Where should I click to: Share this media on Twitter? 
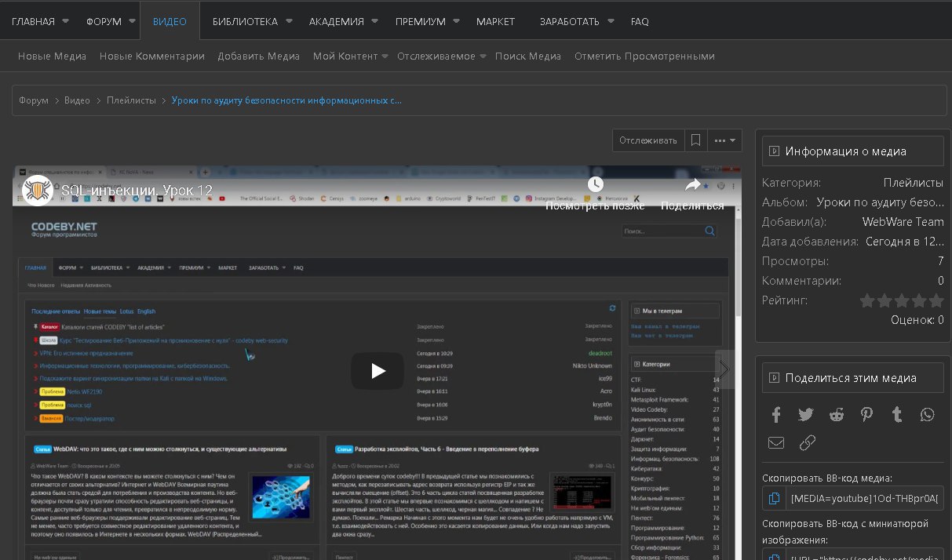click(x=806, y=414)
